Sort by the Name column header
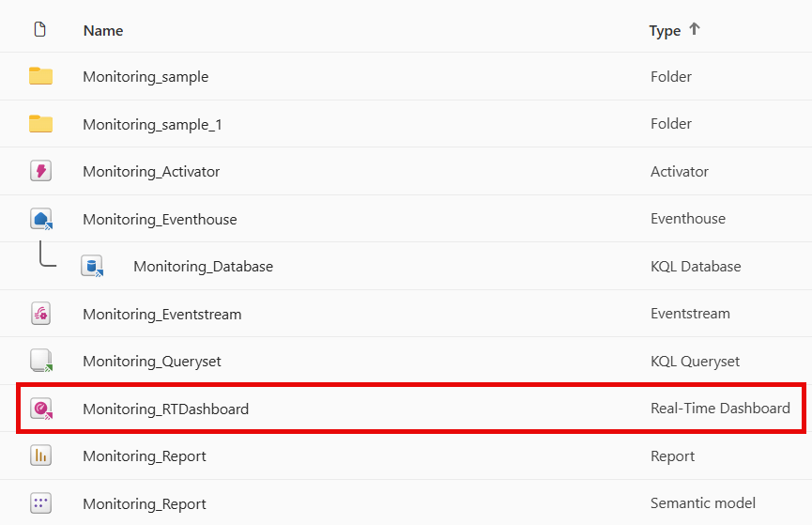 (103, 31)
